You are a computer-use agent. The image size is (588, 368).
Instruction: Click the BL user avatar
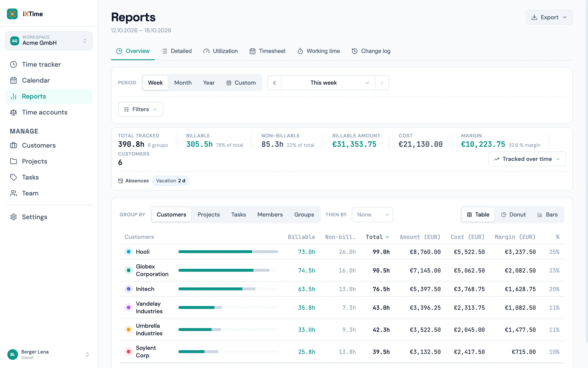coord(13,354)
